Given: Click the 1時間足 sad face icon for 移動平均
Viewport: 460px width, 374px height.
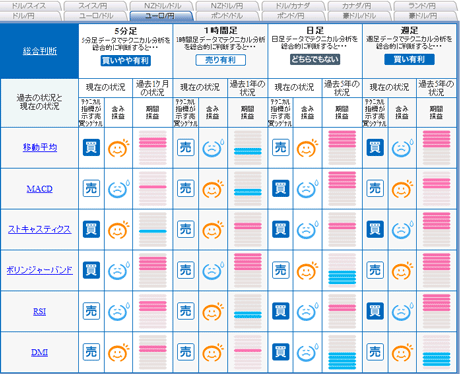Looking at the screenshot, I should point(213,148).
